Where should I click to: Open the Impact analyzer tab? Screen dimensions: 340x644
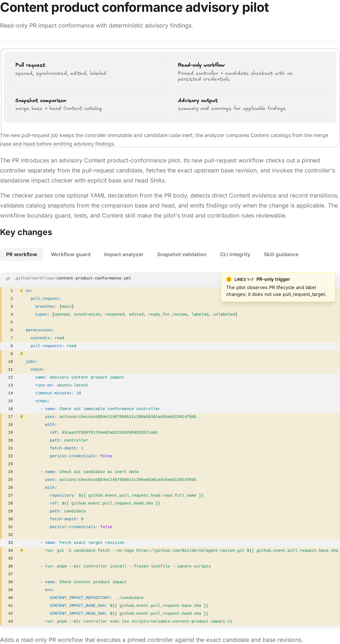coord(123,254)
